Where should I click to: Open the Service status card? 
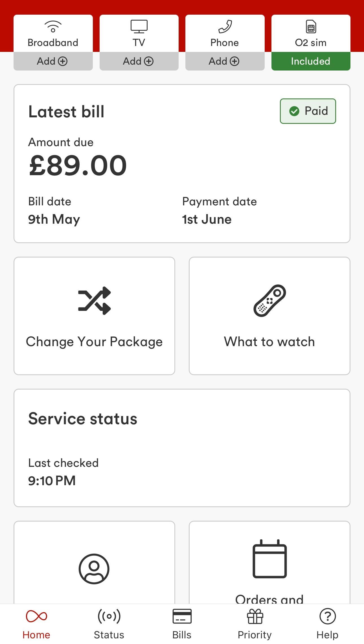tap(182, 448)
